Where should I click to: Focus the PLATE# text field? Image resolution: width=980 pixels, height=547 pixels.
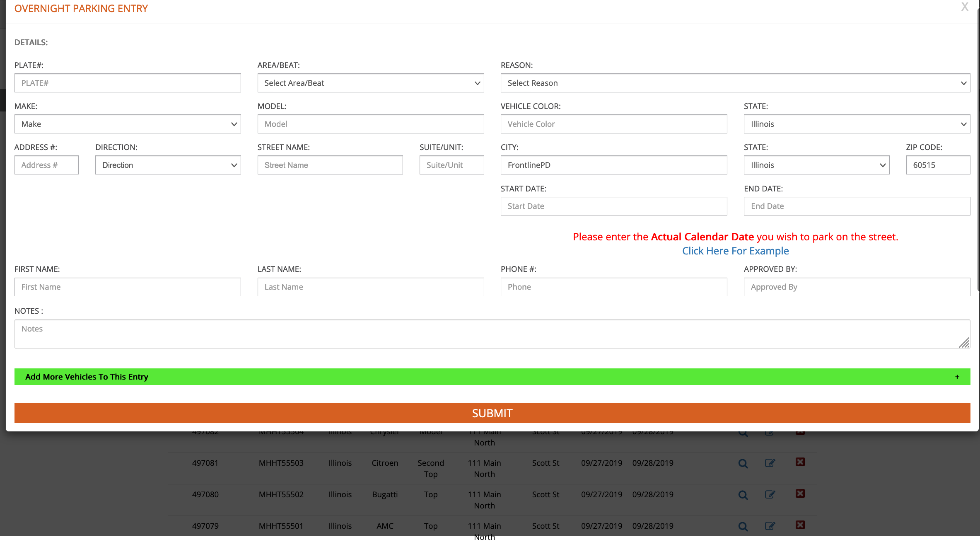coord(128,83)
